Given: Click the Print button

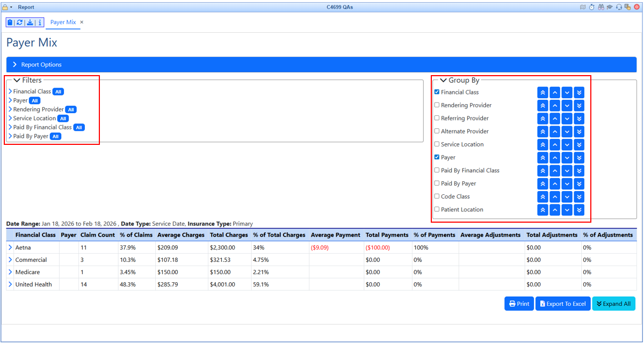Looking at the screenshot, I should tap(519, 304).
